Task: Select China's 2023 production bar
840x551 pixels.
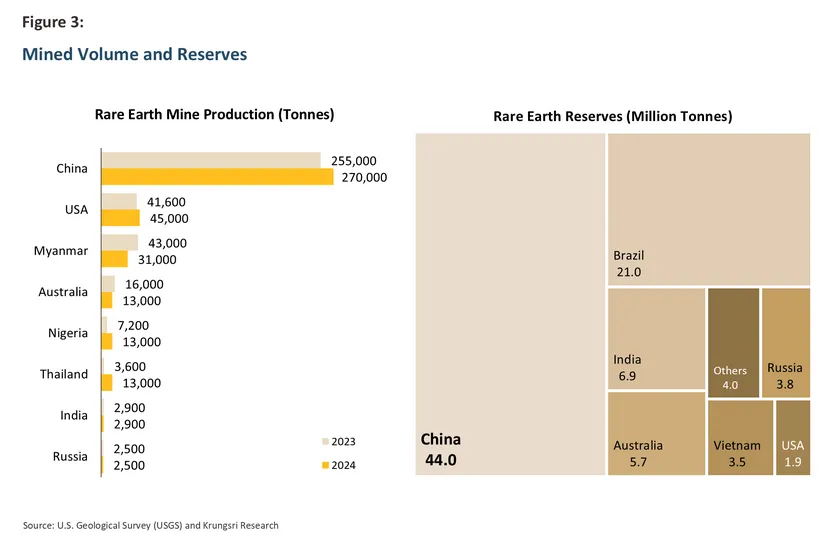Action: point(210,160)
